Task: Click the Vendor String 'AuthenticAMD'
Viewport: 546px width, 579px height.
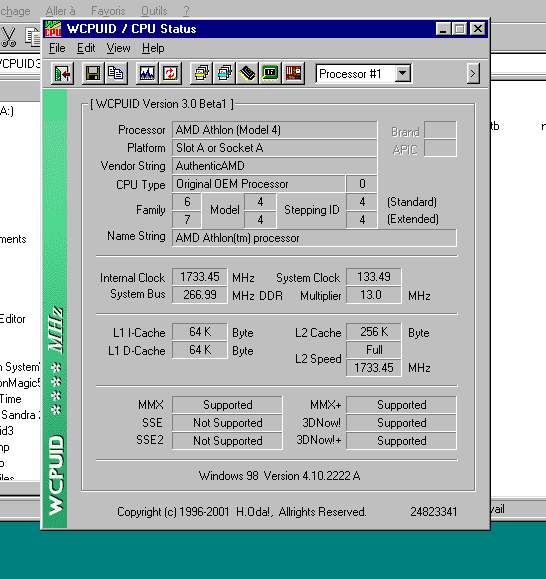Action: click(x=274, y=166)
